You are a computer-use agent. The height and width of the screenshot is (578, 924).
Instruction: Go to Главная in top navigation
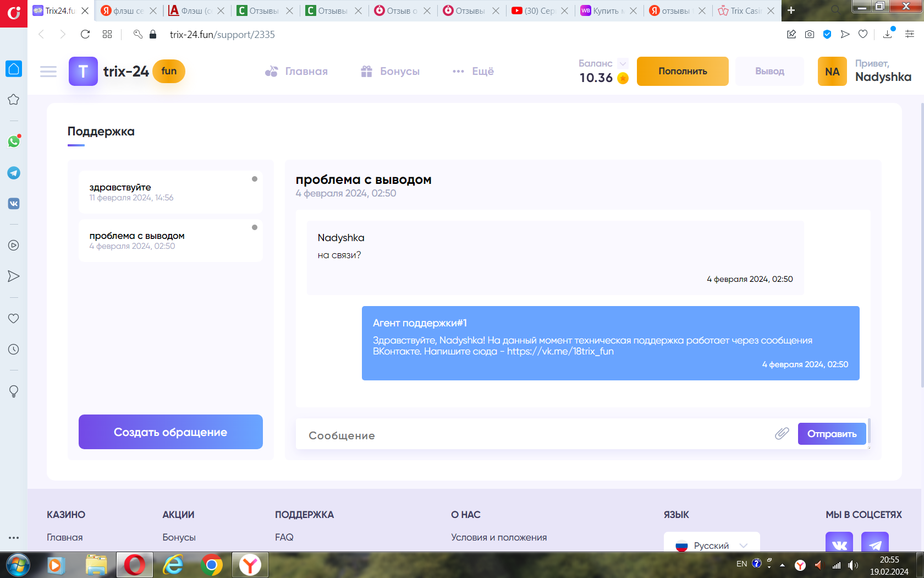click(x=296, y=72)
